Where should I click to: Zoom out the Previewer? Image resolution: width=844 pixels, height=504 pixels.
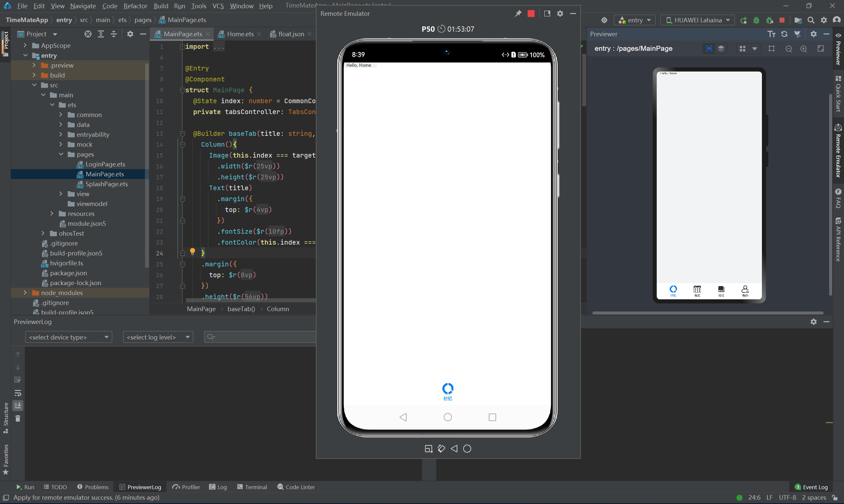click(x=789, y=48)
